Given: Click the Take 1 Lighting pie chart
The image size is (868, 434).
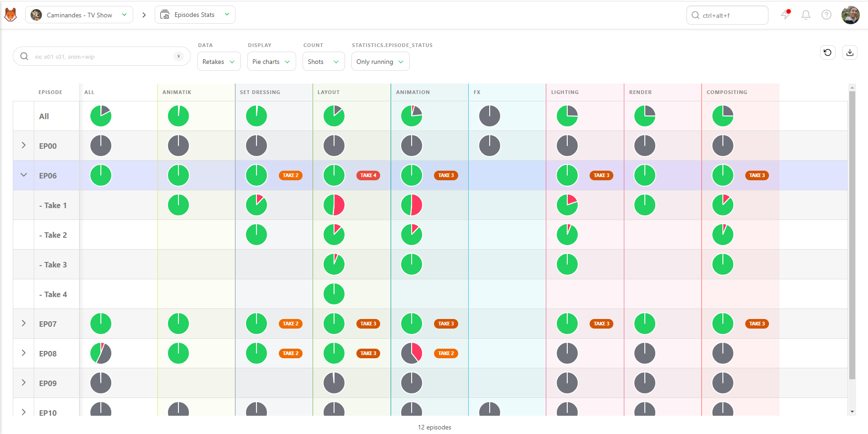Looking at the screenshot, I should (x=567, y=205).
